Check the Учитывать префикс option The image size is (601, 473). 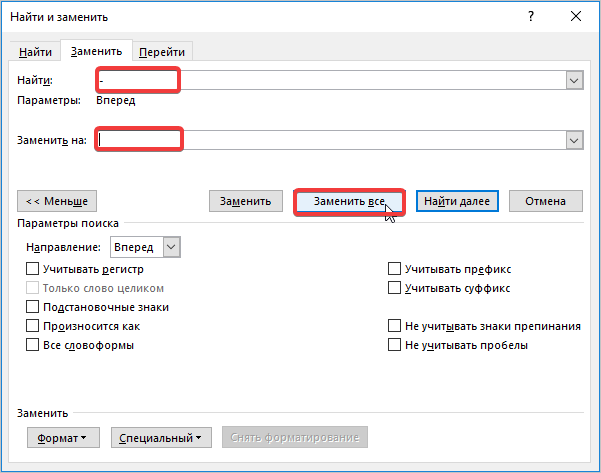[x=394, y=269]
